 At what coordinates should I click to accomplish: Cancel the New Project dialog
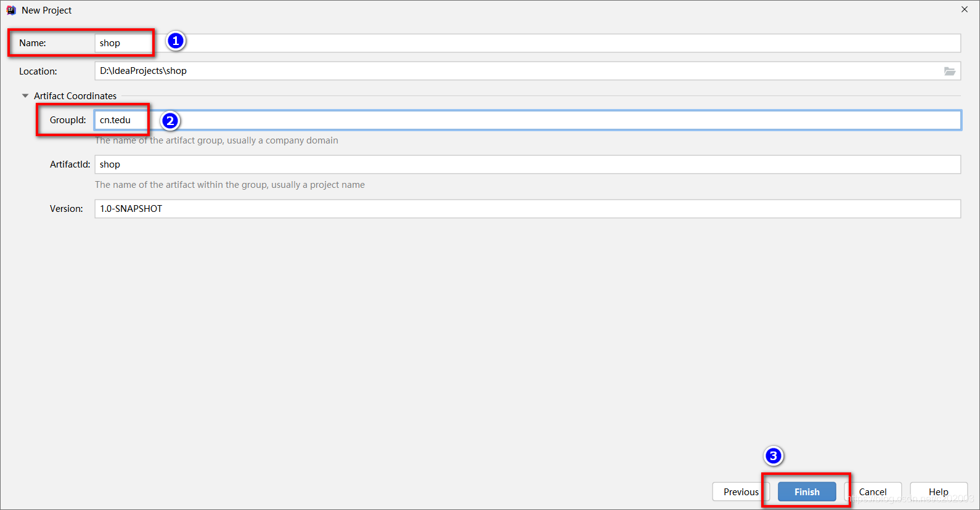pyautogui.click(x=873, y=492)
